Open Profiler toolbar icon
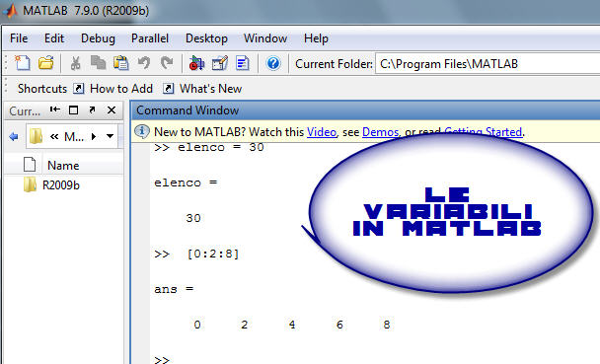Image resolution: width=600 pixels, height=364 pixels. click(243, 63)
